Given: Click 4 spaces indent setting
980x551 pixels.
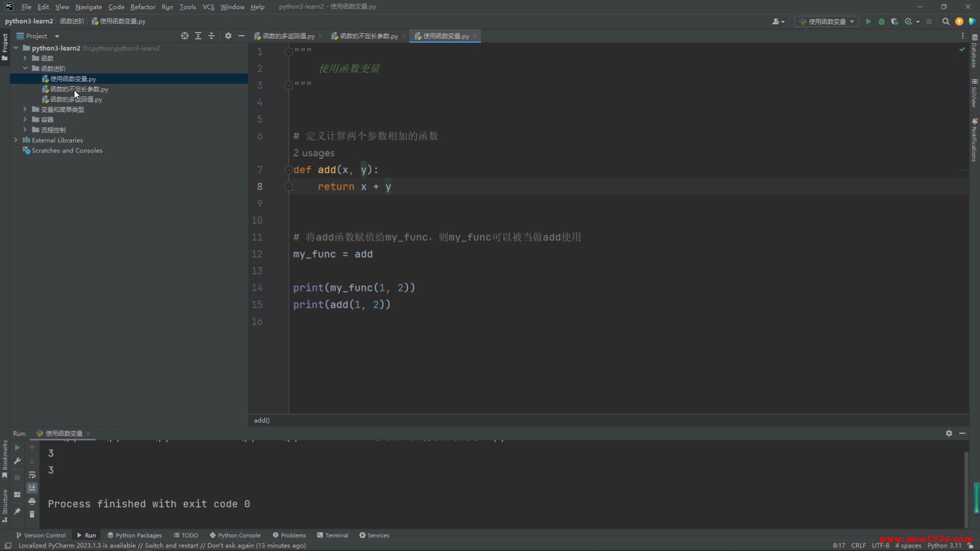Looking at the screenshot, I should pos(908,545).
